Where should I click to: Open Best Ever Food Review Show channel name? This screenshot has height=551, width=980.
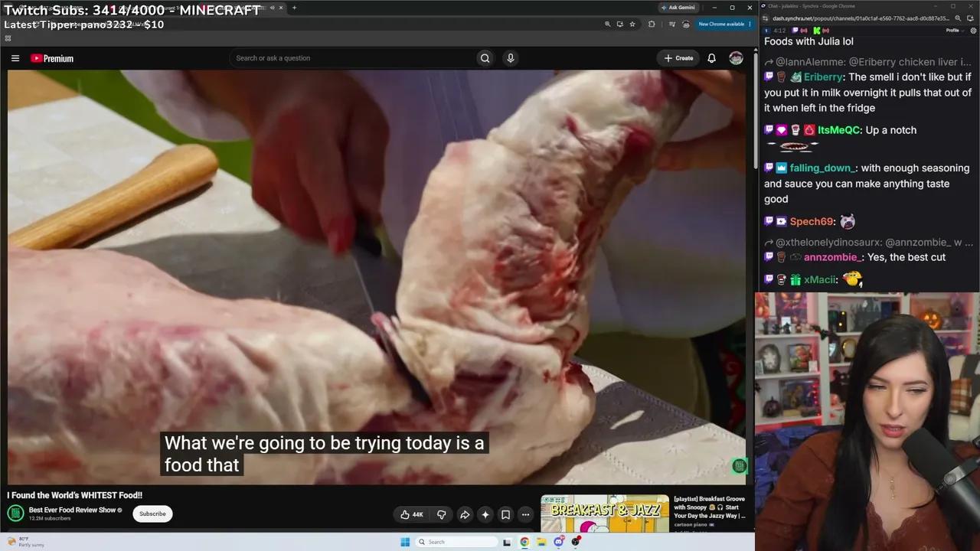click(x=72, y=510)
